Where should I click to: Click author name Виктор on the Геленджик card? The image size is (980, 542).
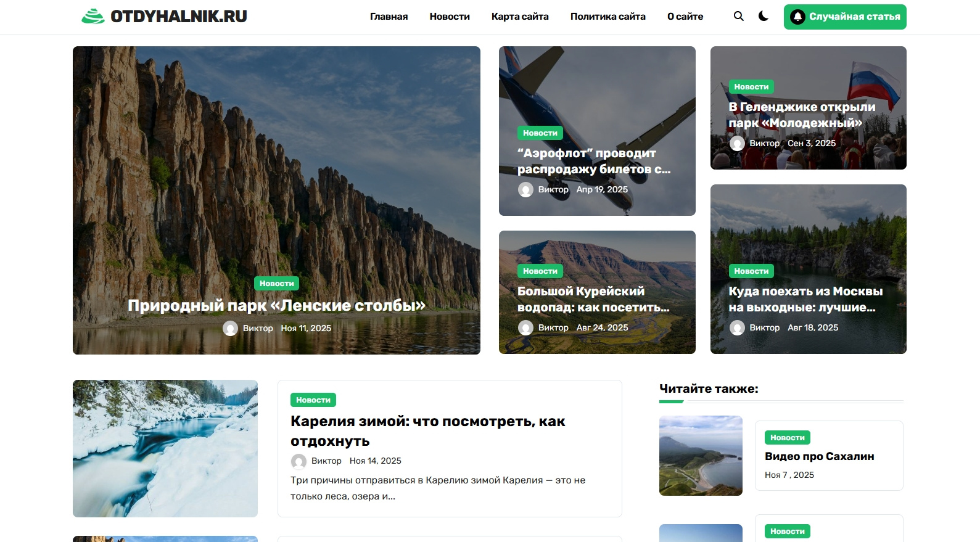(x=765, y=144)
